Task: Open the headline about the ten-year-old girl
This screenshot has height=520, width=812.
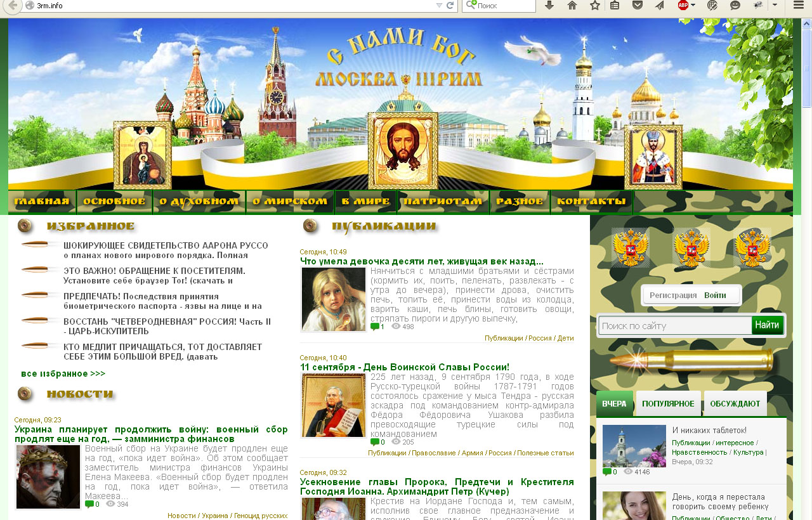Action: point(422,261)
